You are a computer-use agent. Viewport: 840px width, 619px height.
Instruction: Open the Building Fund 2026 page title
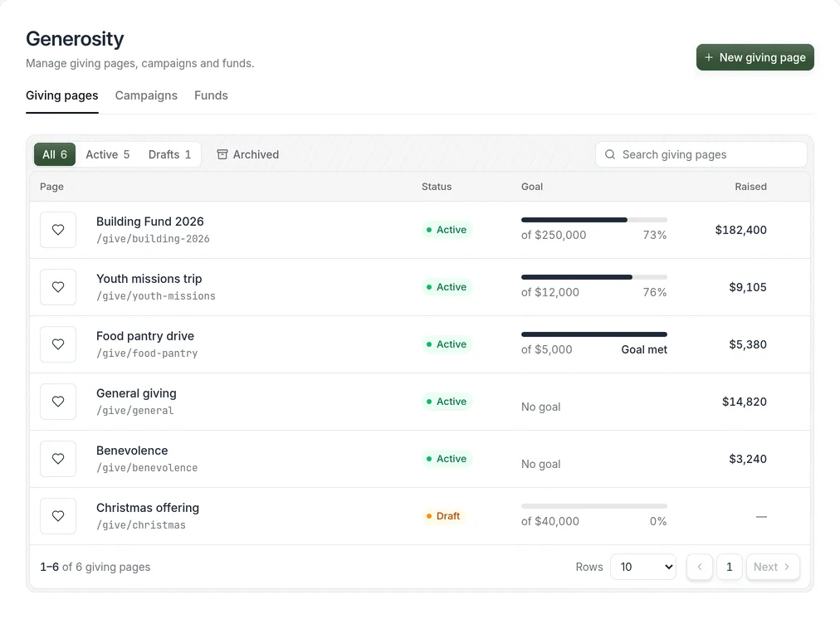coord(150,222)
